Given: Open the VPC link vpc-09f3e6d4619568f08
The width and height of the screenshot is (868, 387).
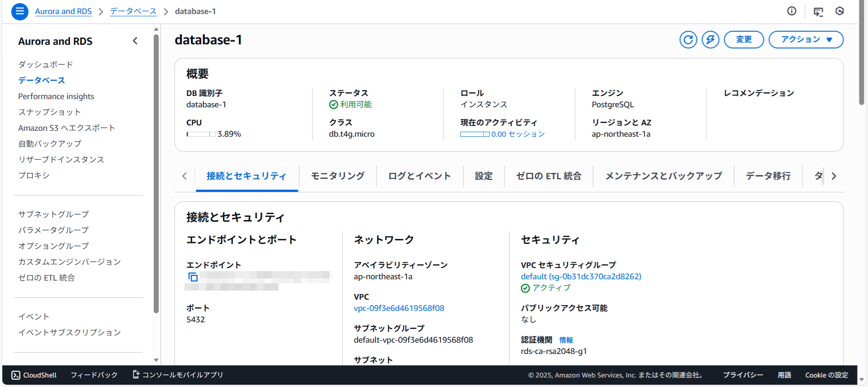Looking at the screenshot, I should pyautogui.click(x=399, y=308).
